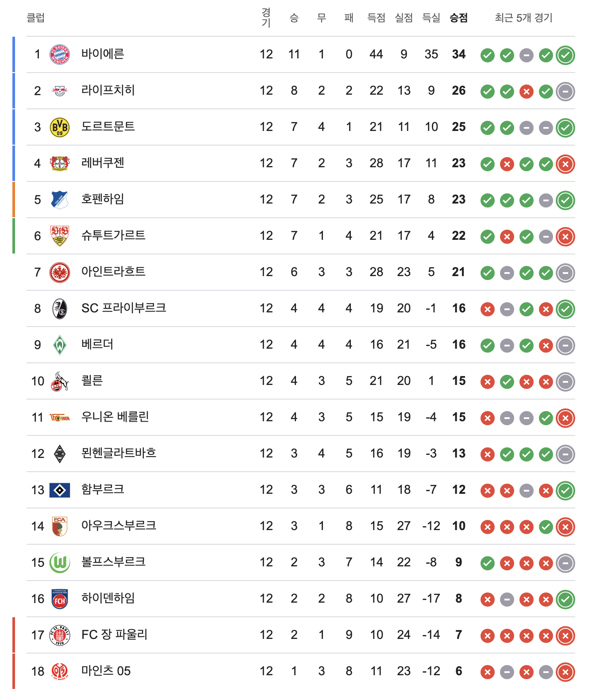Click the Werder Bremen diamond logo
The width and height of the screenshot is (596, 700).
(60, 345)
